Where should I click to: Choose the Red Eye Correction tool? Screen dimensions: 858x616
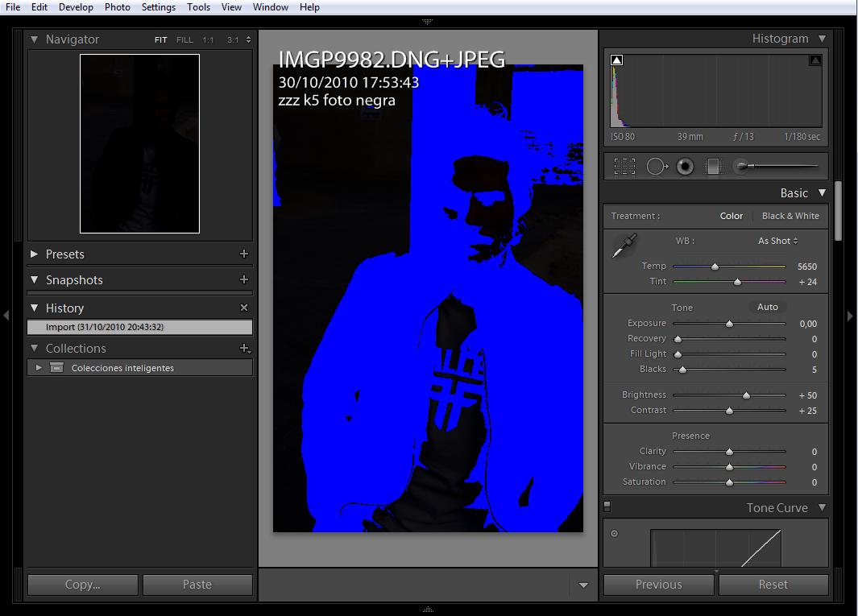click(x=685, y=167)
